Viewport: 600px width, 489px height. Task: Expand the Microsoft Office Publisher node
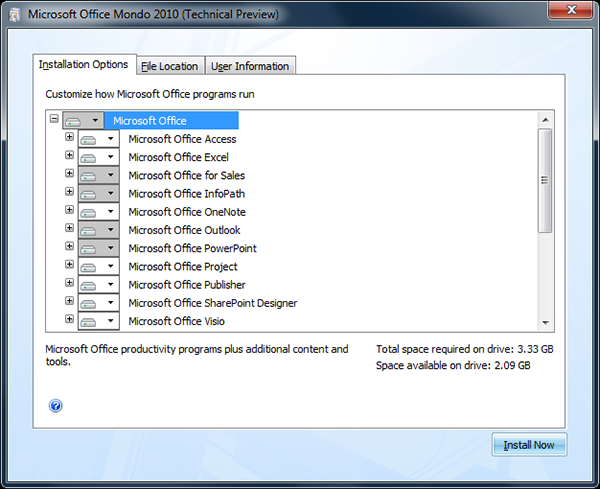(x=69, y=283)
